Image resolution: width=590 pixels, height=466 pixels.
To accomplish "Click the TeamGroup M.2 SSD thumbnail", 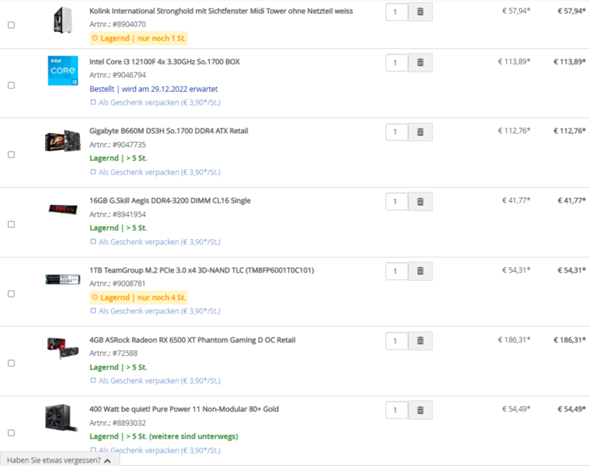I will coord(63,279).
